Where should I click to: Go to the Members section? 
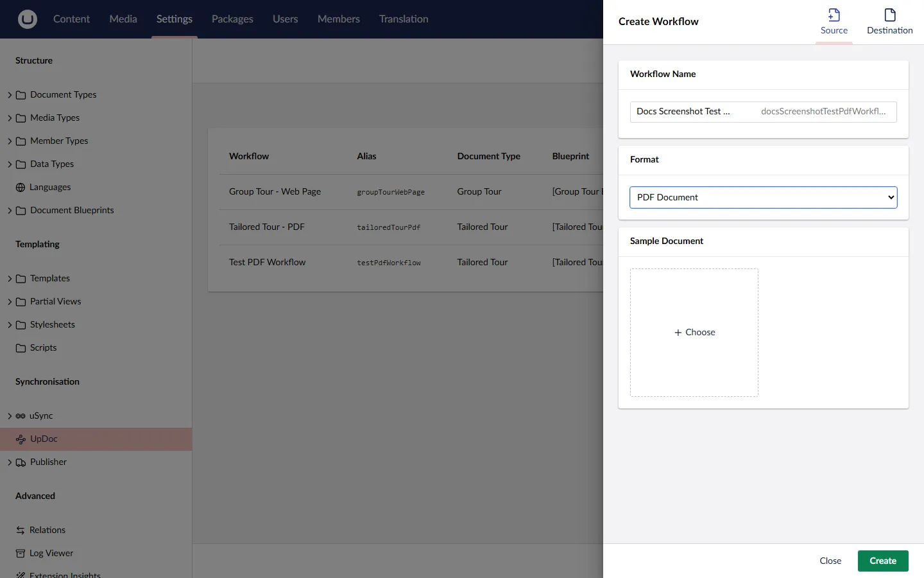(x=339, y=19)
